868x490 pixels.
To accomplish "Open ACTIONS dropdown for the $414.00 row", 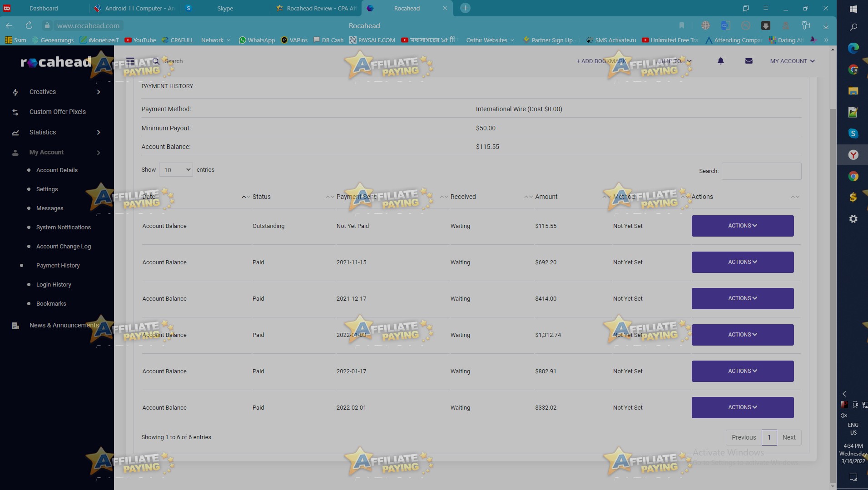I will coord(743,298).
